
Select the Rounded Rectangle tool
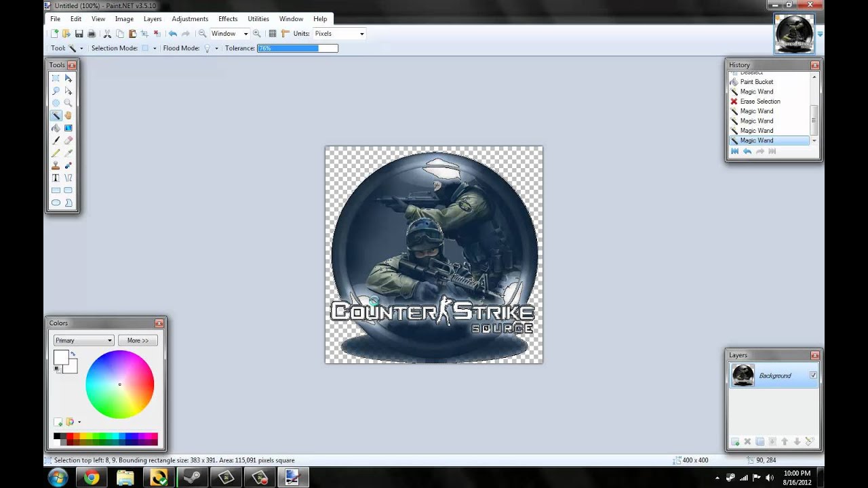(68, 190)
